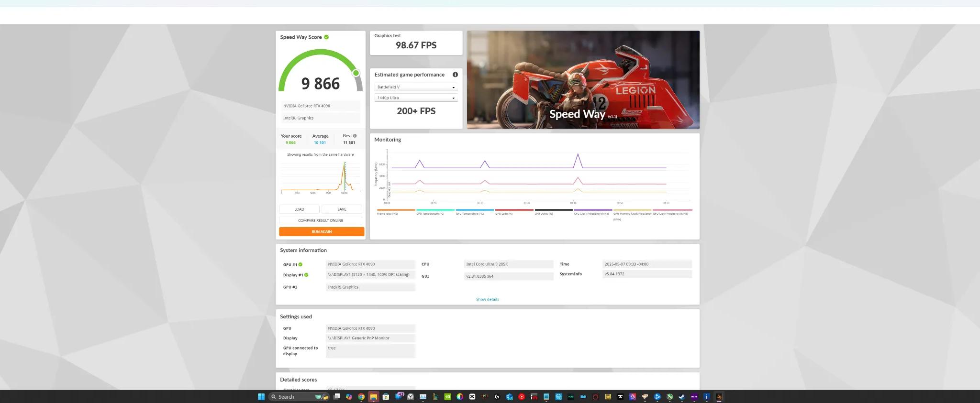This screenshot has height=403, width=980.
Task: Click the Speed Way banner image
Action: [583, 80]
